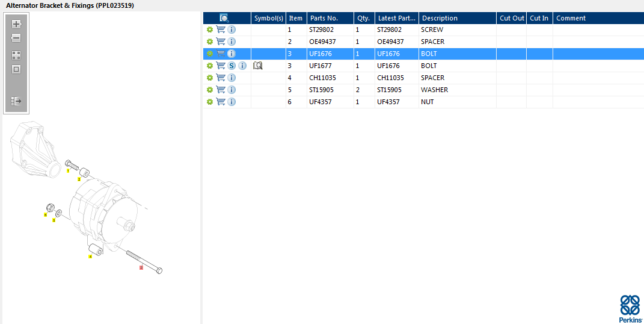Click the Qty. column header
This screenshot has height=324, width=644.
(364, 18)
